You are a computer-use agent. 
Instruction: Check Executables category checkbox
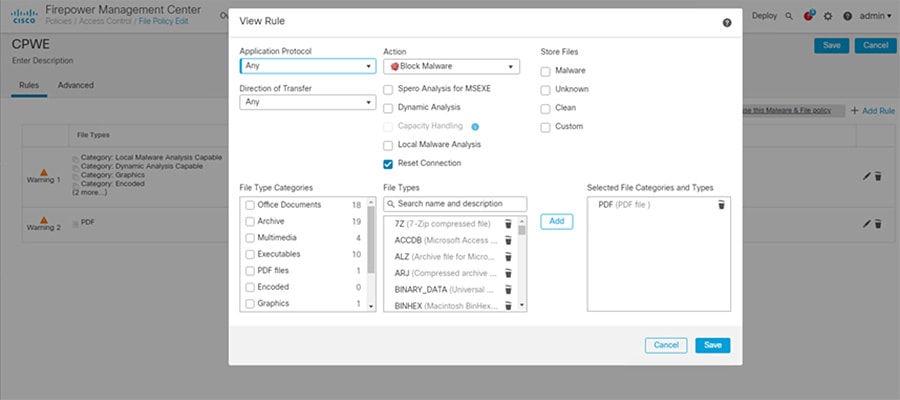point(250,254)
